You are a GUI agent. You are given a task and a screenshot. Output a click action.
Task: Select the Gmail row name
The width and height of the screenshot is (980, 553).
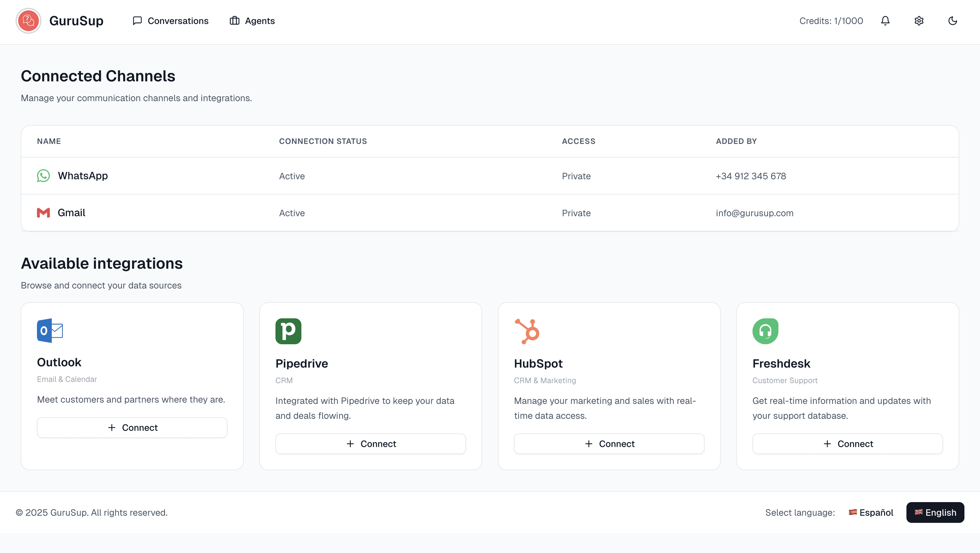tap(72, 213)
